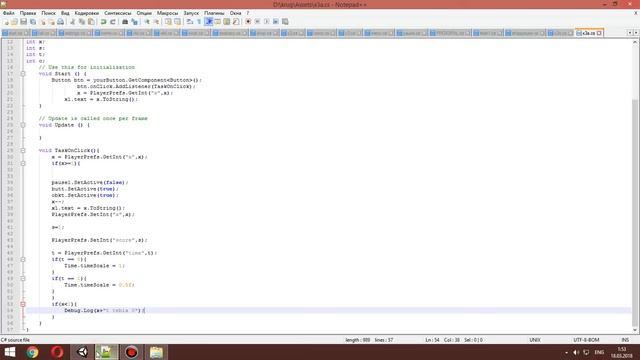This screenshot has width=640, height=360.
Task: Click the Open file toolbar icon
Action: pyautogui.click(x=14, y=22)
